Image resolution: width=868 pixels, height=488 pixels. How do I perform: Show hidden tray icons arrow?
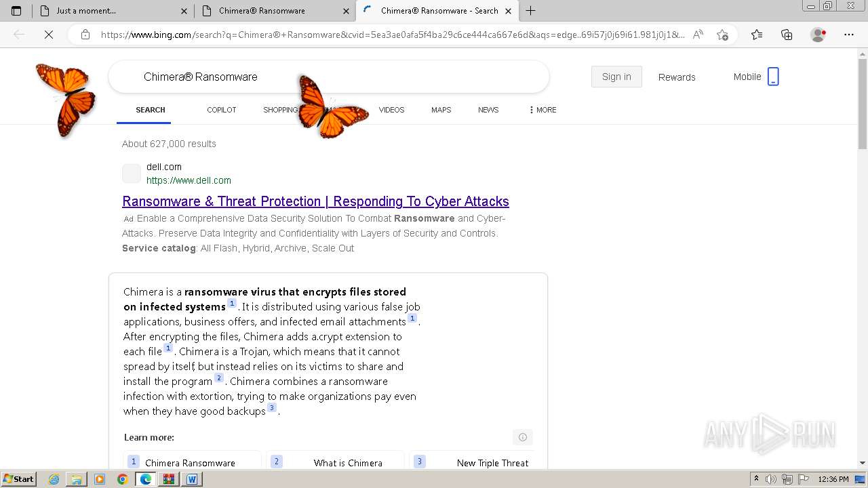[x=756, y=479]
